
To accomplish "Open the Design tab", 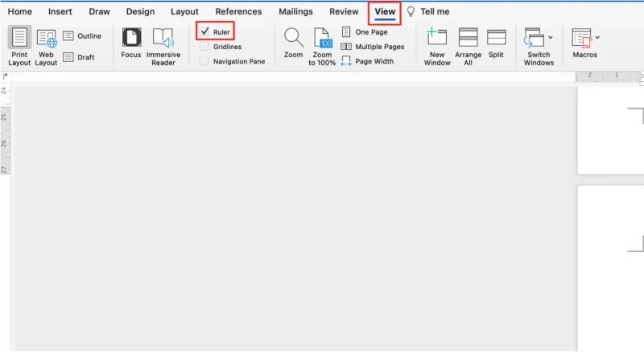I will click(x=140, y=11).
